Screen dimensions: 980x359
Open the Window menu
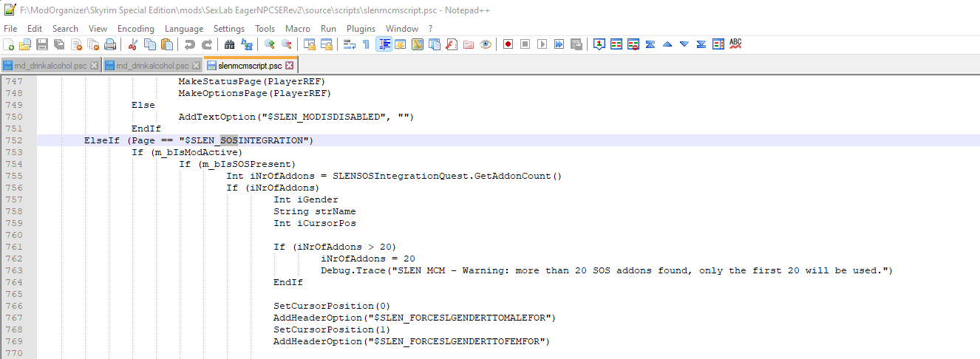[402, 28]
